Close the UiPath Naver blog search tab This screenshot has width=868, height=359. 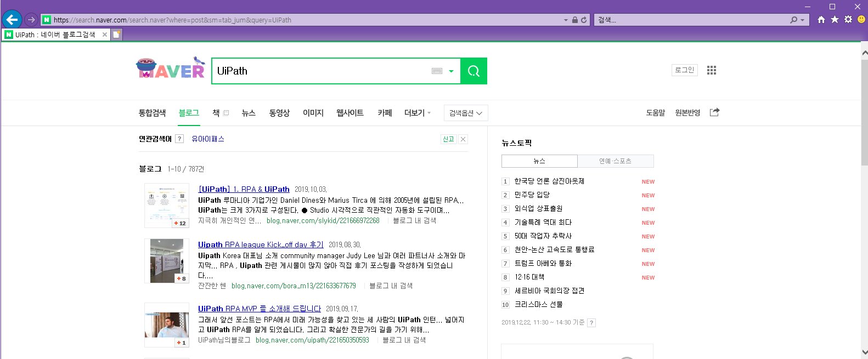tap(105, 35)
